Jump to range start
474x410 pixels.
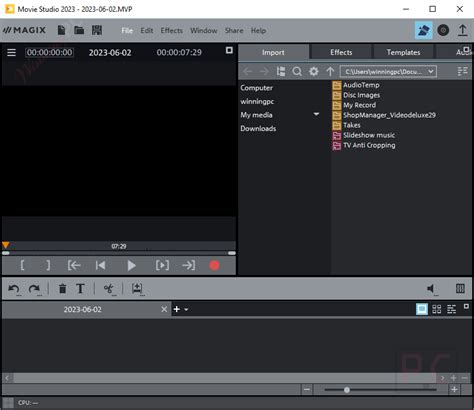(74, 265)
